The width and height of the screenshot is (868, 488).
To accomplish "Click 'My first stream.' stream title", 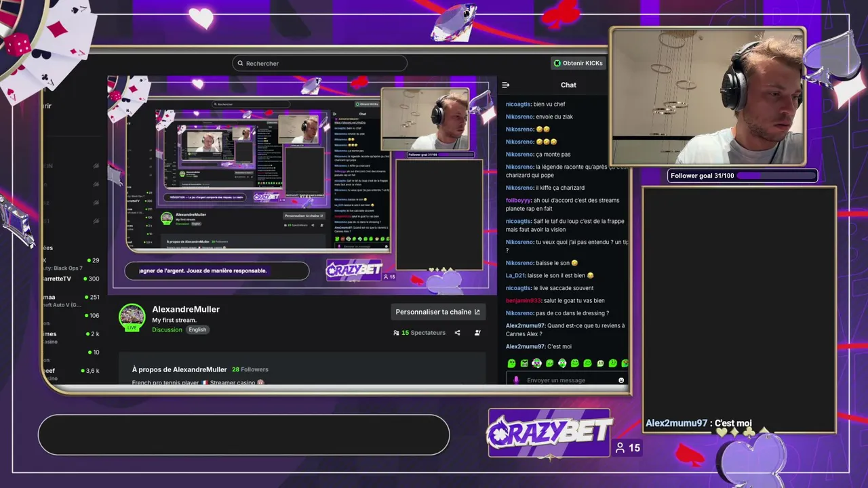I will point(174,320).
